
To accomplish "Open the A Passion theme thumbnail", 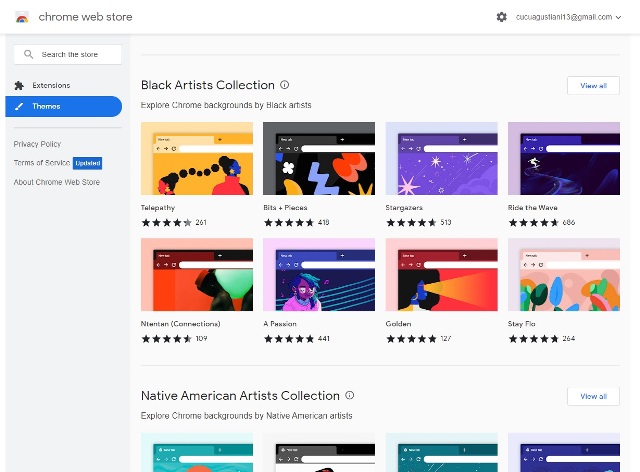I will tap(319, 274).
